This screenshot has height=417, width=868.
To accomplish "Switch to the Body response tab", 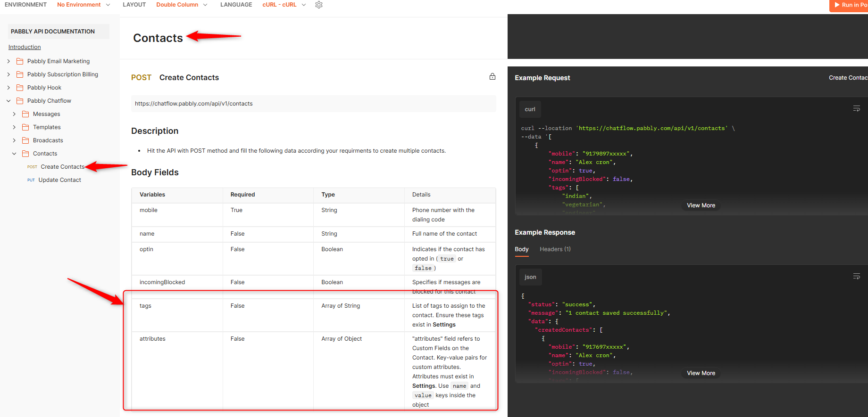I will (522, 249).
